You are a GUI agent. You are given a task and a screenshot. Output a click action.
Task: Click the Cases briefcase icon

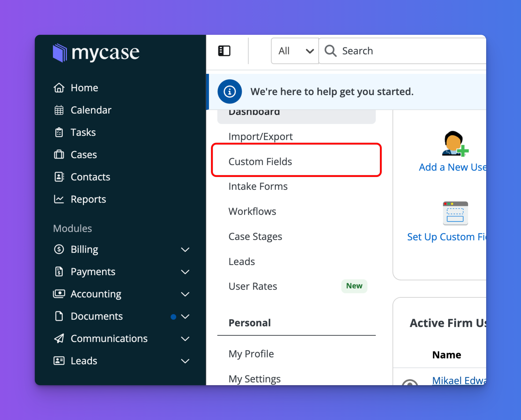click(x=59, y=155)
